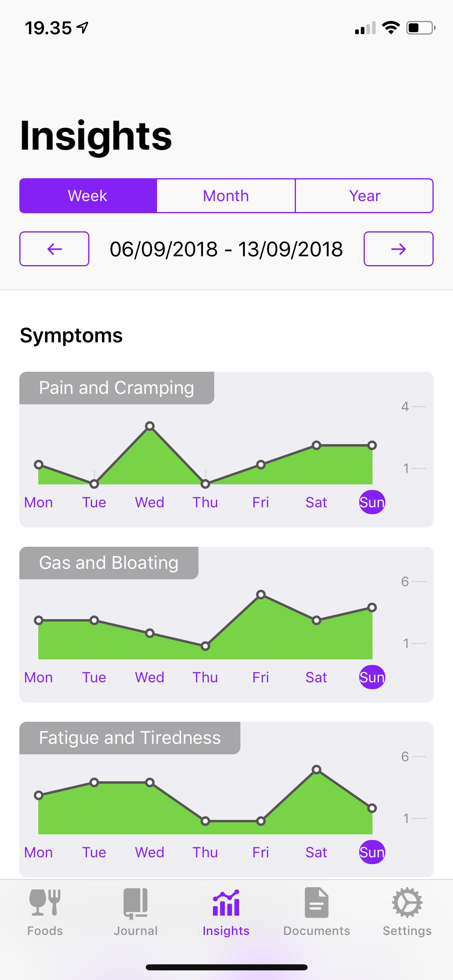Select Wed in Gas and Bloating chart
Image resolution: width=453 pixels, height=980 pixels.
[149, 677]
